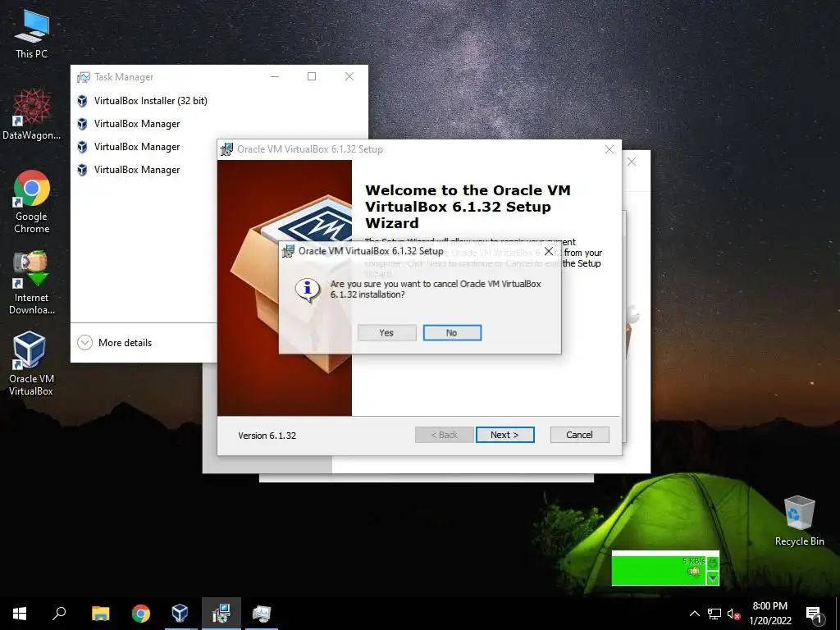
Task: Click the Version 6.1.32 label
Action: tap(267, 436)
